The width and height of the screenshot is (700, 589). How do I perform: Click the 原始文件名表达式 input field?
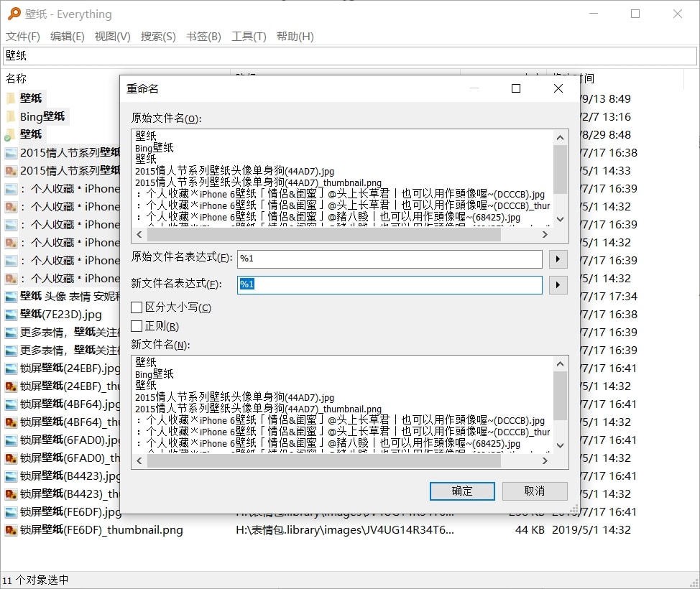pos(390,259)
